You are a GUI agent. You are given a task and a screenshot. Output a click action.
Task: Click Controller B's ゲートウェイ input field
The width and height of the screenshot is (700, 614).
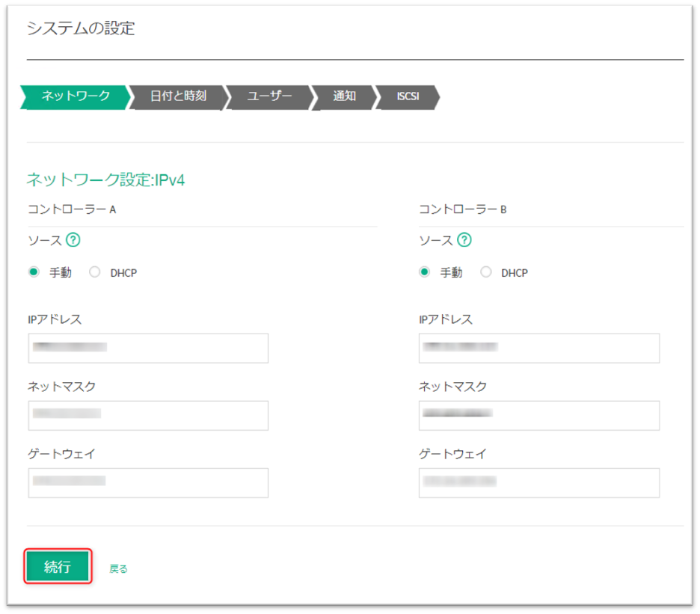(538, 482)
